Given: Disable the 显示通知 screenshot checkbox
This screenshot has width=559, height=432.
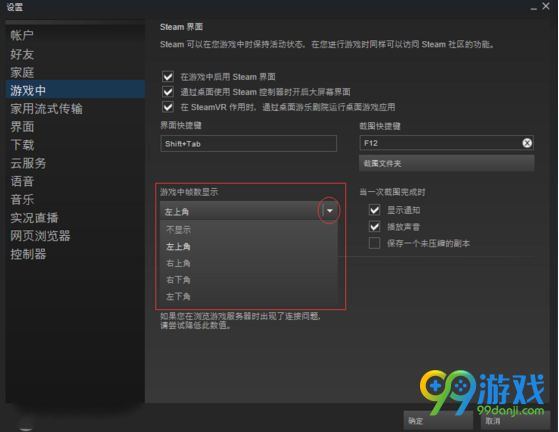Looking at the screenshot, I should coord(374,210).
